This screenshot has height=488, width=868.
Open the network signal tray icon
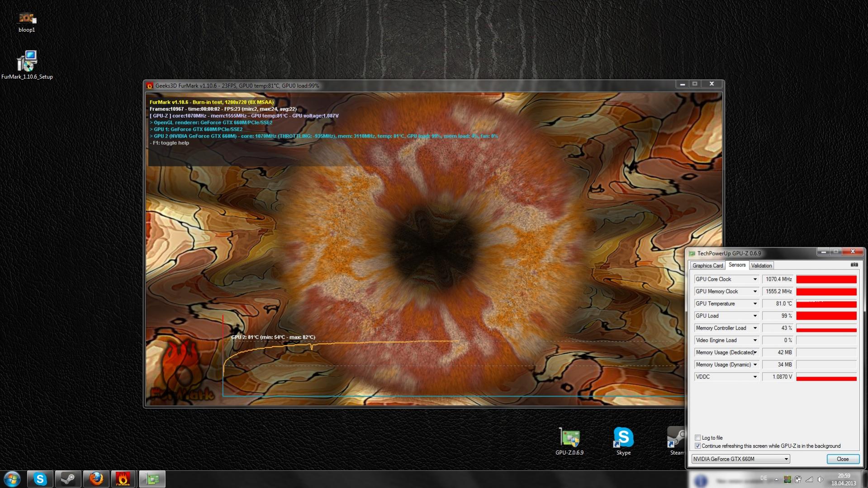pos(809,479)
